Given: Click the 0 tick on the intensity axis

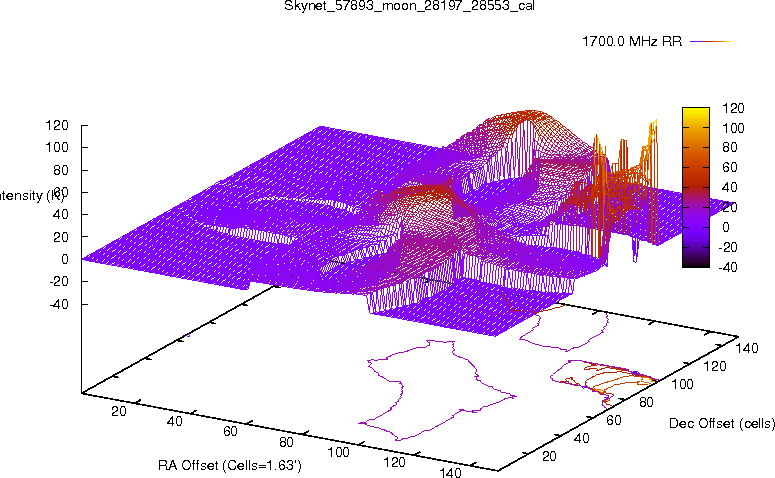Looking at the screenshot, I should coord(65,260).
